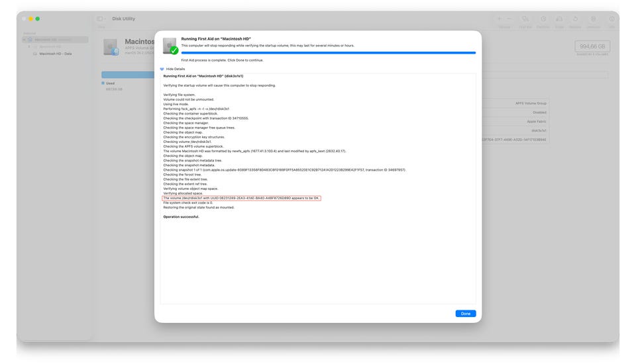636x364 pixels.
Task: Click "Verifying volume object map space." line
Action: tap(191, 189)
